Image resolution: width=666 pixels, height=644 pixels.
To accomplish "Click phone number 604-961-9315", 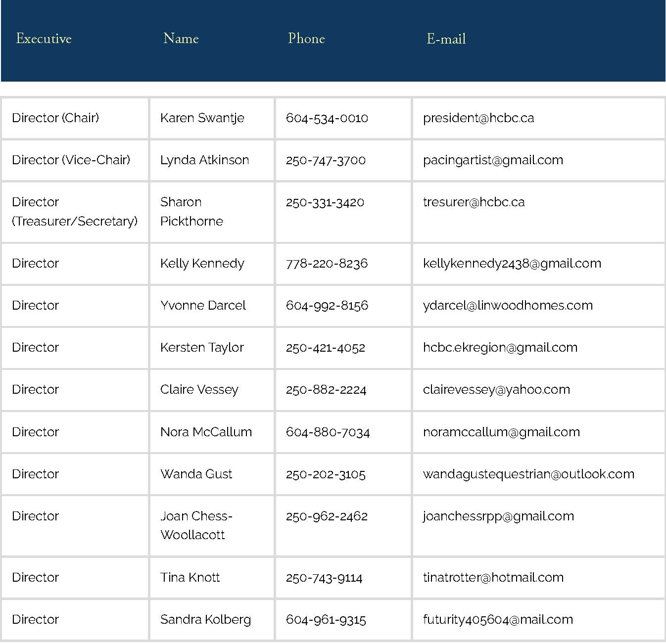I will [326, 619].
